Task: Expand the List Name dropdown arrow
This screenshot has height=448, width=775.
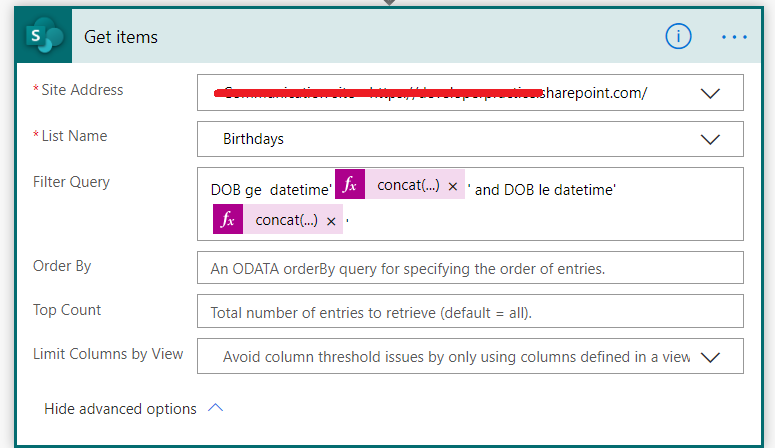Action: (710, 139)
